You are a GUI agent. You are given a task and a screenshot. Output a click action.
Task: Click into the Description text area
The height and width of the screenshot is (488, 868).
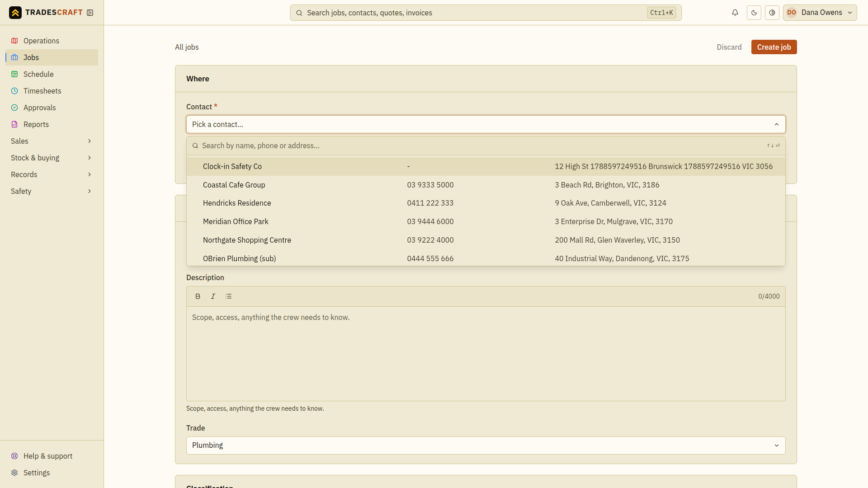486,354
